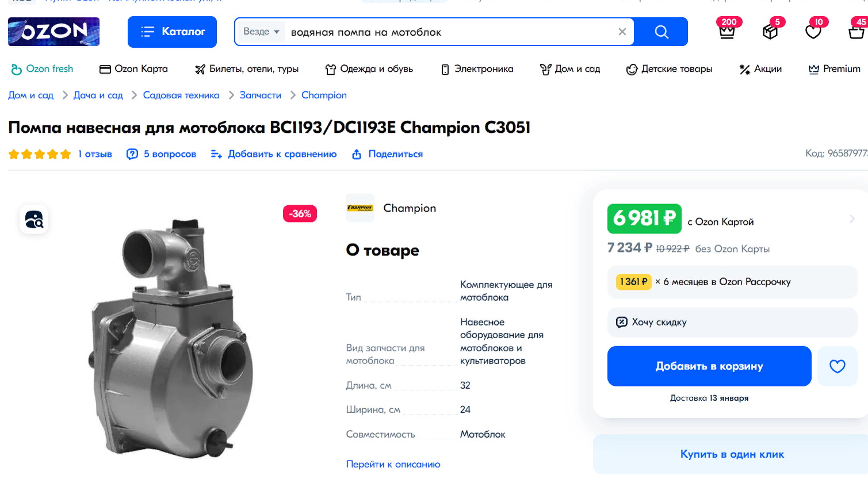Image resolution: width=868 pixels, height=483 pixels.
Task: Go to Ozon fresh section
Action: 43,69
